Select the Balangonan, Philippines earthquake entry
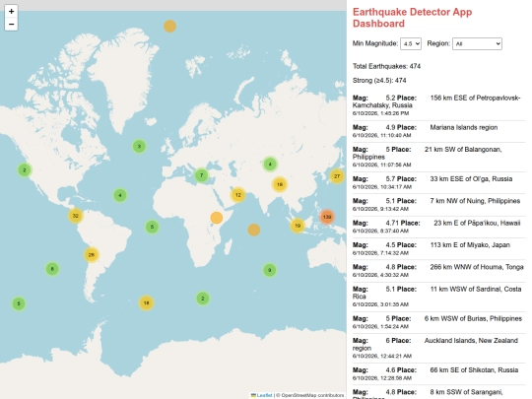Viewport: 532px width, 399px height. 439,157
